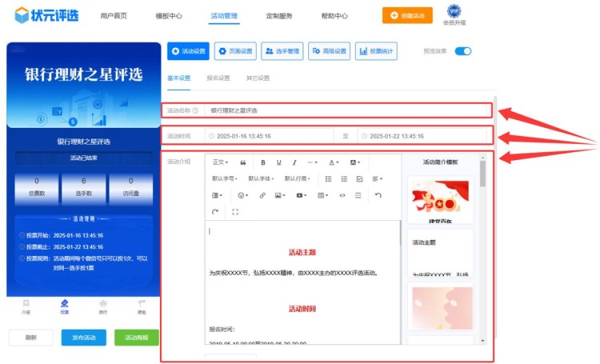600x364 pixels.
Task: Open 模板中心 in the top navigation
Action: 169,15
